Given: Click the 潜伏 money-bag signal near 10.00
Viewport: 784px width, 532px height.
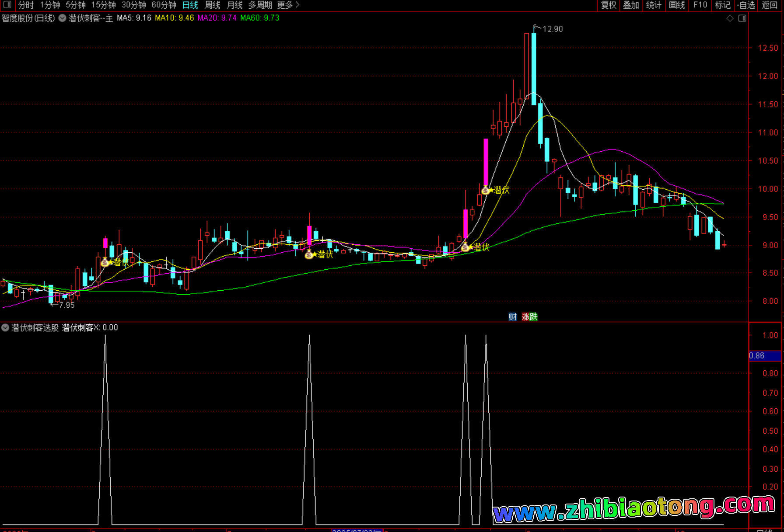Looking at the screenshot, I should (x=486, y=190).
